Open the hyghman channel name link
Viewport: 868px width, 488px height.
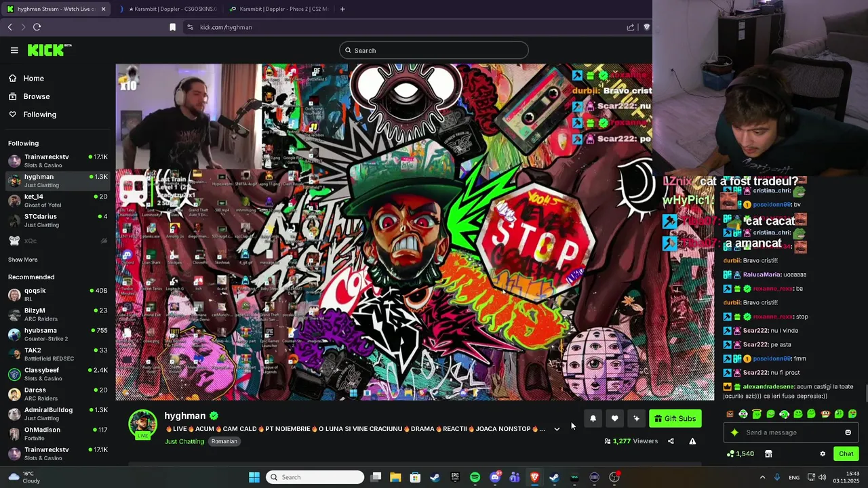(x=185, y=416)
